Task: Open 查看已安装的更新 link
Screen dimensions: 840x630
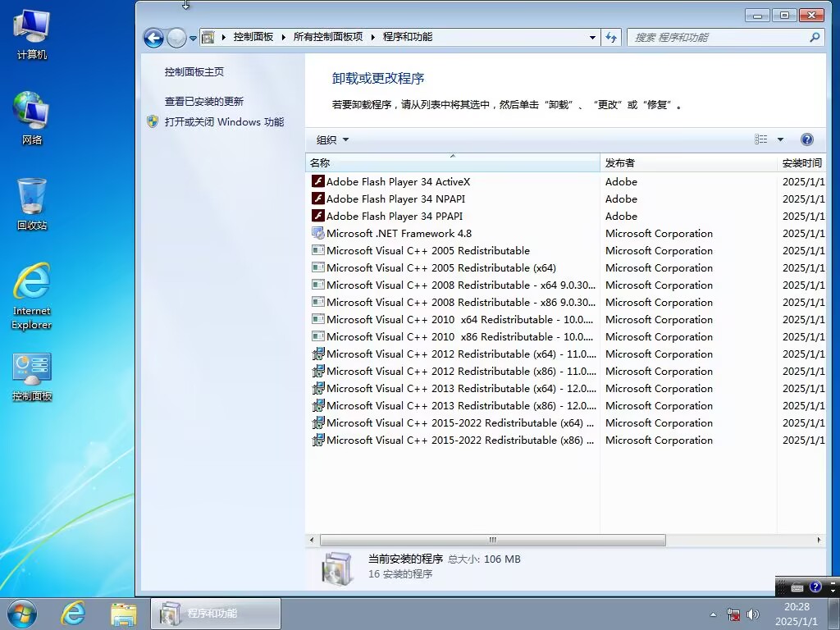Action: point(203,101)
